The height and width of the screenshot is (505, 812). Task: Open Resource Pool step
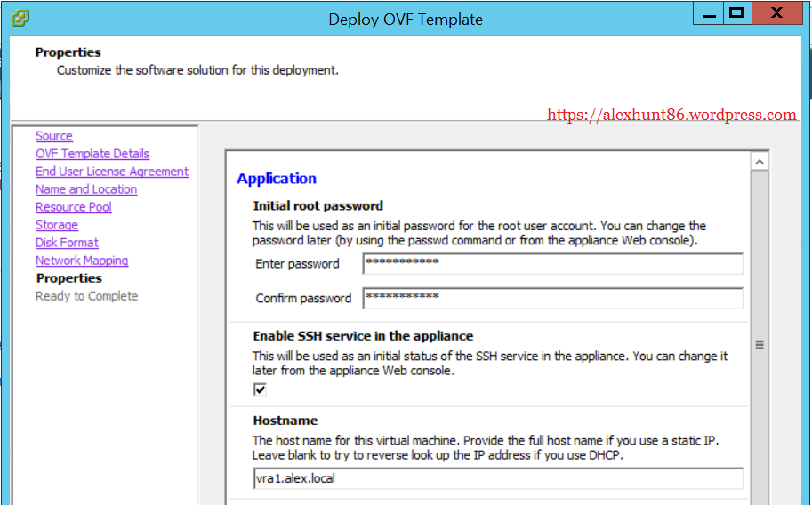click(74, 206)
